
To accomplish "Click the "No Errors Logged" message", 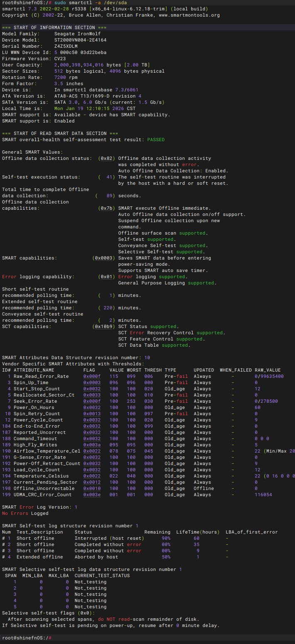I will tap(25, 513).
